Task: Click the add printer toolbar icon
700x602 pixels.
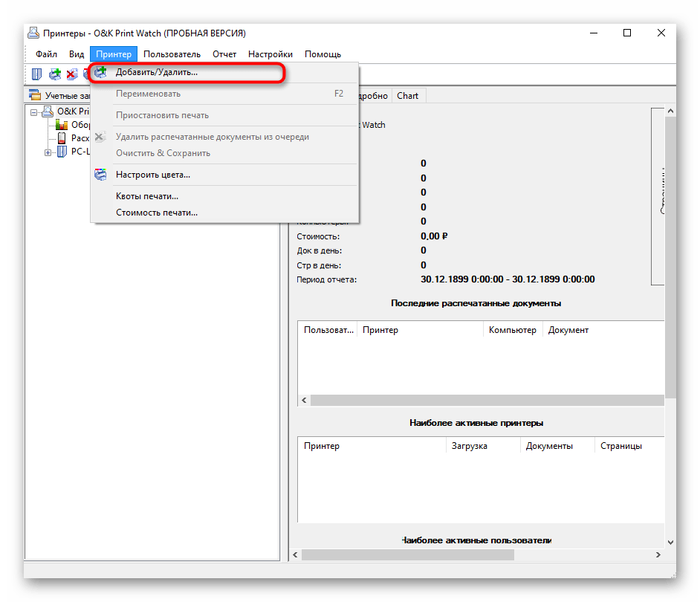Action: (55, 74)
